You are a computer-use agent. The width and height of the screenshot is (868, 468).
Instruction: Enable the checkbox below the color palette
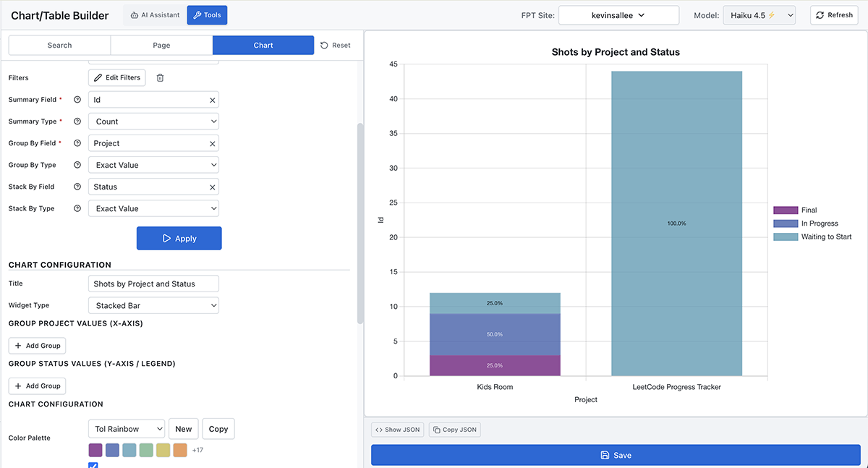coord(93,465)
